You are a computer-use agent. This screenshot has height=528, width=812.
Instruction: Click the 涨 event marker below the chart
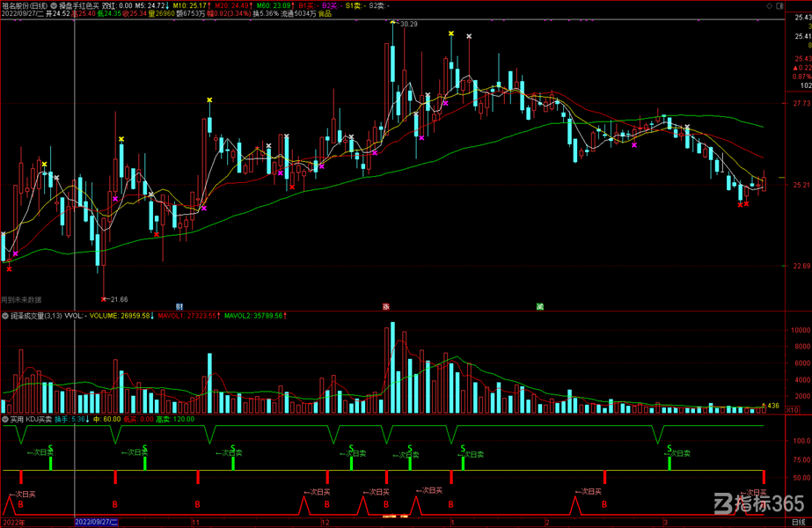pos(386,307)
